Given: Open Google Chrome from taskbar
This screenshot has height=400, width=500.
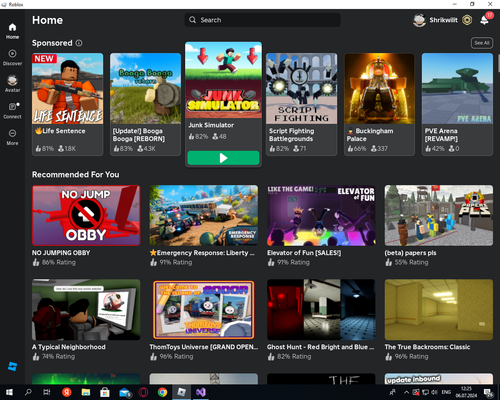Looking at the screenshot, I should (x=163, y=392).
